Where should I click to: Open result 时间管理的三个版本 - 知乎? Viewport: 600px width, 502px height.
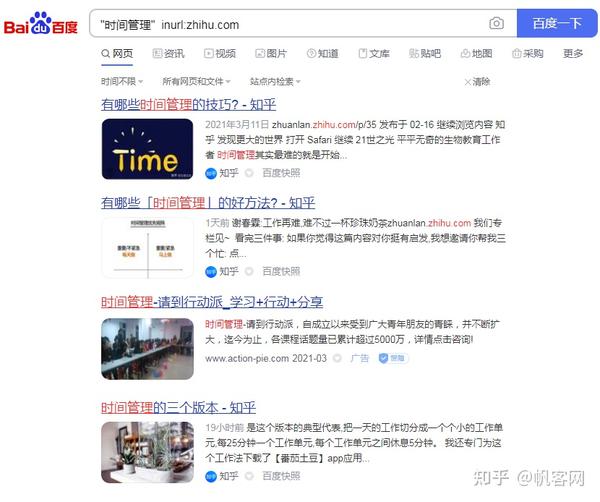(x=178, y=407)
